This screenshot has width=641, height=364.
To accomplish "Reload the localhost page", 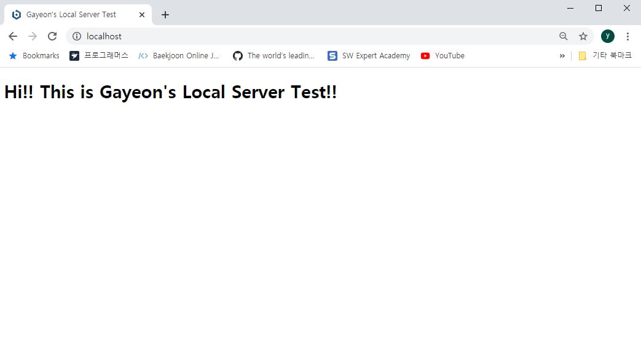I will pos(52,36).
